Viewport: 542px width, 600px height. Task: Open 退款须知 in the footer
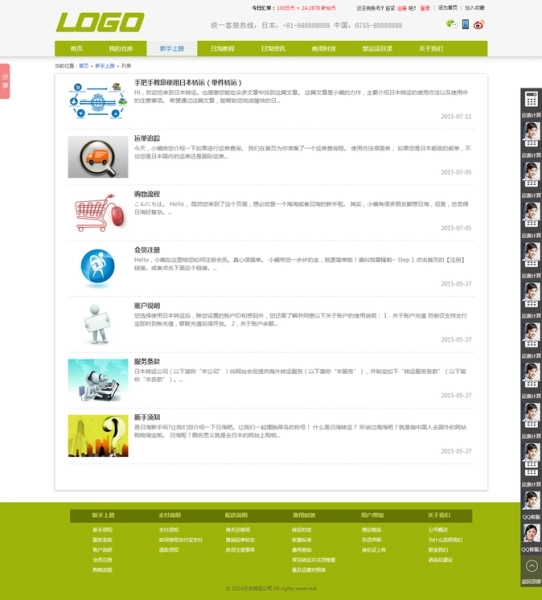(169, 550)
